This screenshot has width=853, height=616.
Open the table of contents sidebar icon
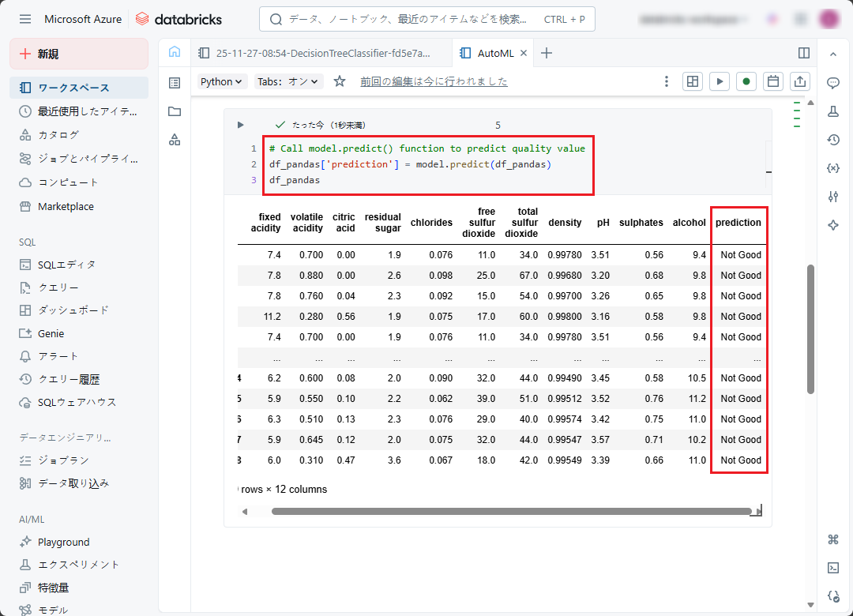175,83
